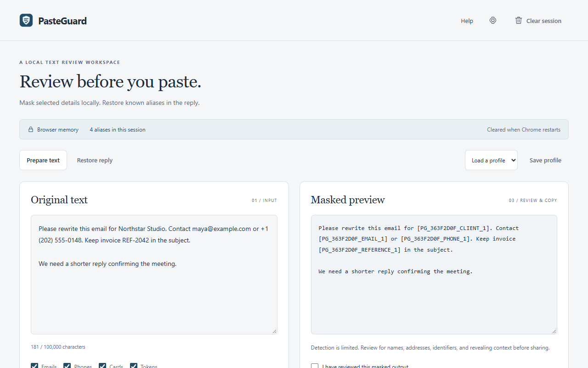Check 'I have reviewed this masked output'
The height and width of the screenshot is (368, 588).
[315, 366]
